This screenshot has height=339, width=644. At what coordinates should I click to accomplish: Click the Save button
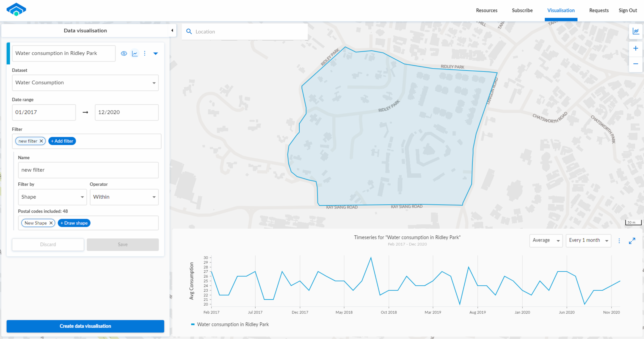click(123, 244)
